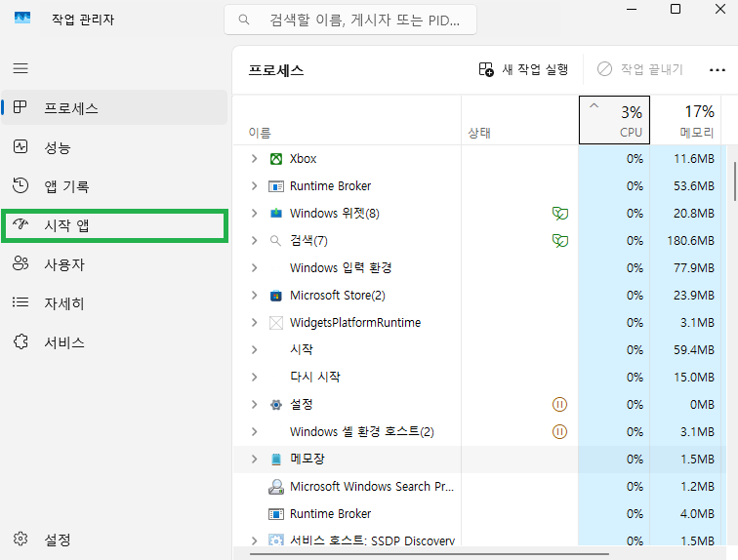Sort by the 이름 column header
The width and height of the screenshot is (738, 560).
coord(347,120)
